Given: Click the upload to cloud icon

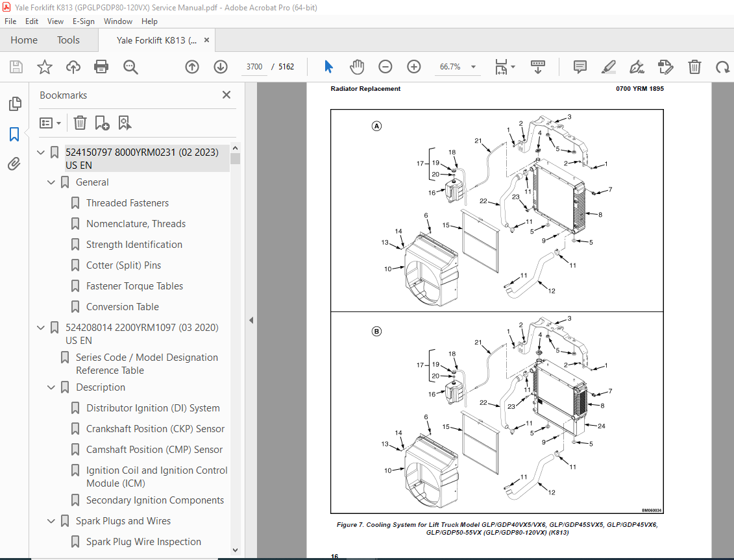Looking at the screenshot, I should point(73,67).
